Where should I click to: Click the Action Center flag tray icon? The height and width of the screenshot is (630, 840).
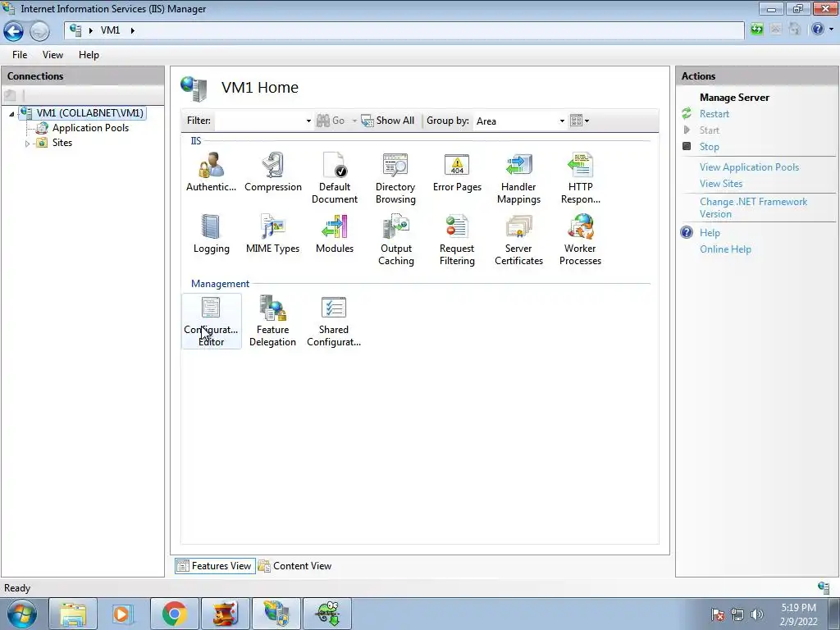click(717, 614)
